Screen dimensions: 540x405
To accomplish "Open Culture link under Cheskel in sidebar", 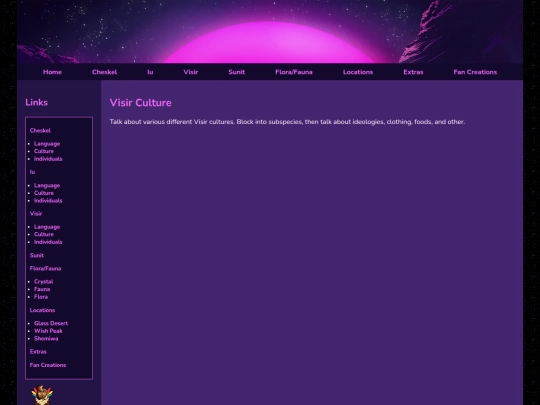I will 44,151.
